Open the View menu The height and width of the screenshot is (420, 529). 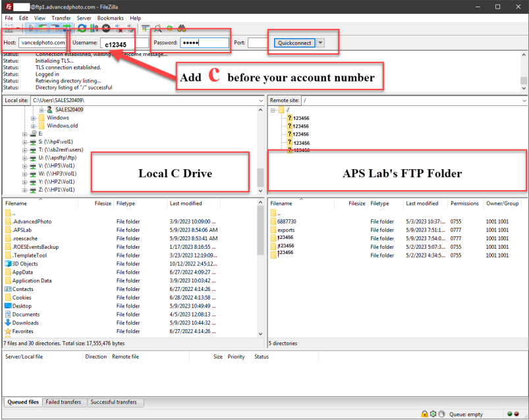click(x=40, y=18)
